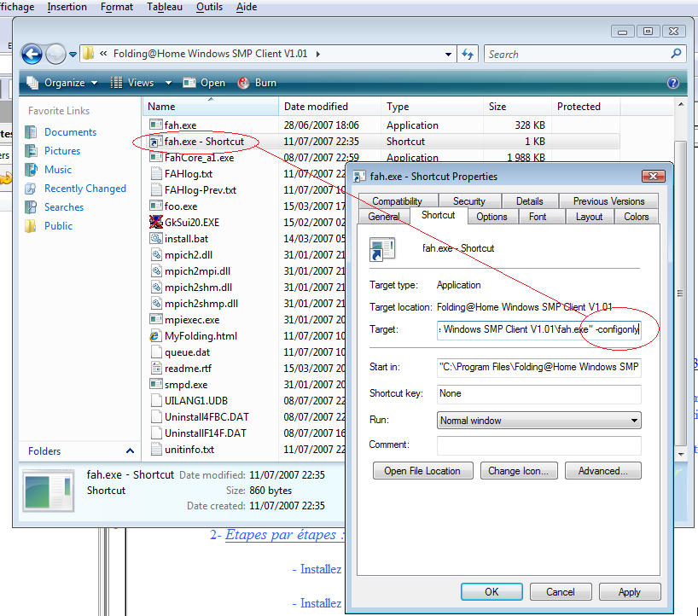The width and height of the screenshot is (698, 616).
Task: Click the Protected column header
Action: click(586, 107)
